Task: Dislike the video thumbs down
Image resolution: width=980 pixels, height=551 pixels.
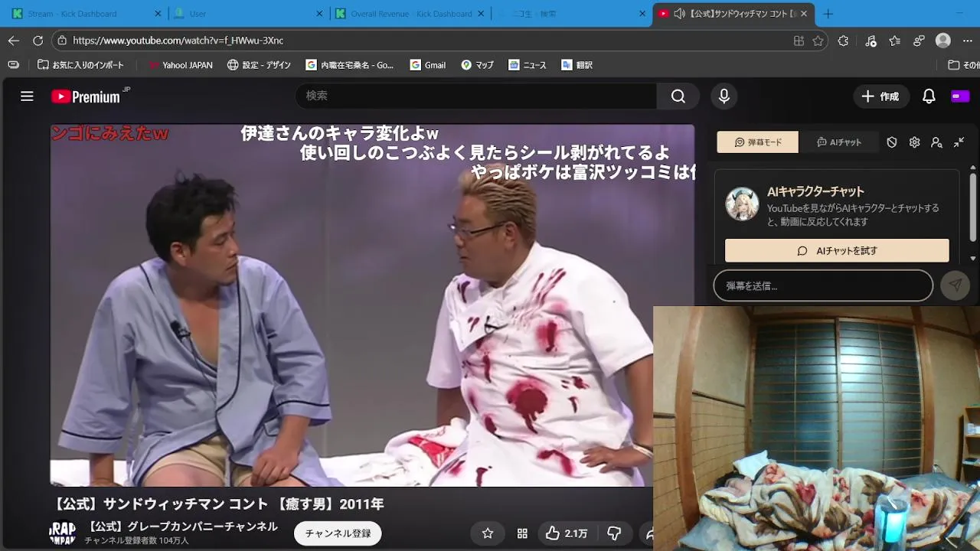Action: pyautogui.click(x=614, y=533)
